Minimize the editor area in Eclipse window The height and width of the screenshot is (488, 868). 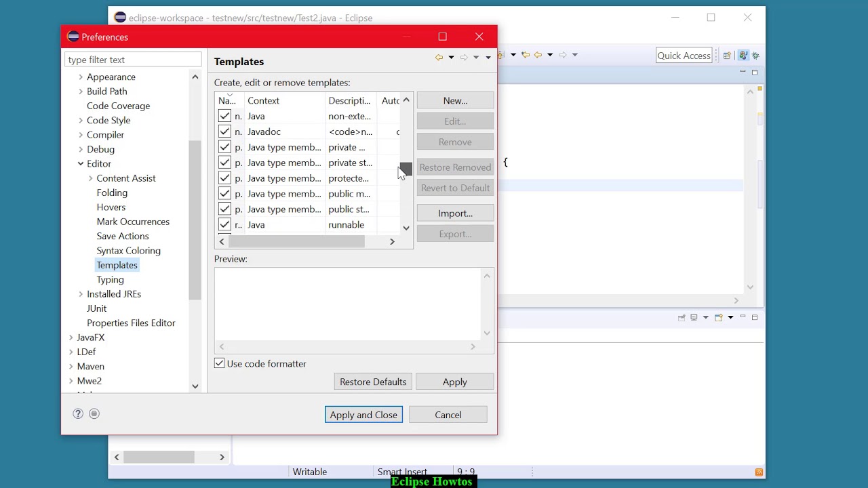(x=743, y=72)
